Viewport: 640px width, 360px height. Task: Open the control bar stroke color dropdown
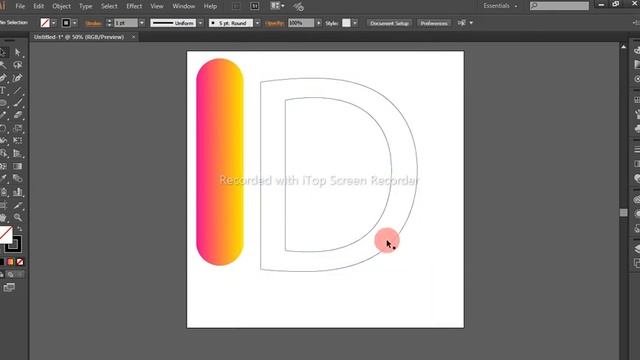(x=75, y=23)
